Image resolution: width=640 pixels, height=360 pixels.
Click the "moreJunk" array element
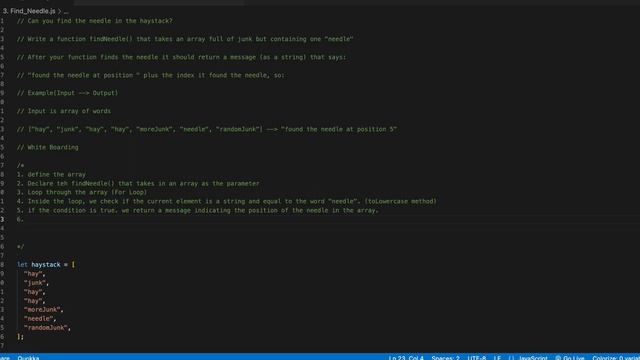coord(42,310)
